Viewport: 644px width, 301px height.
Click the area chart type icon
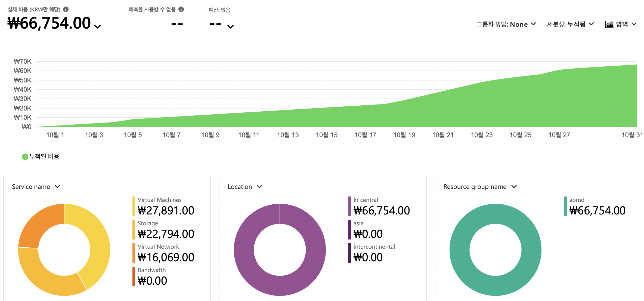[x=609, y=24]
